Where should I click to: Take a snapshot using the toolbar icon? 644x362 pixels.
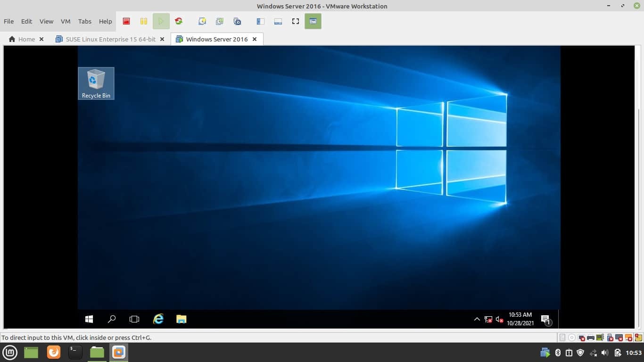click(x=202, y=21)
